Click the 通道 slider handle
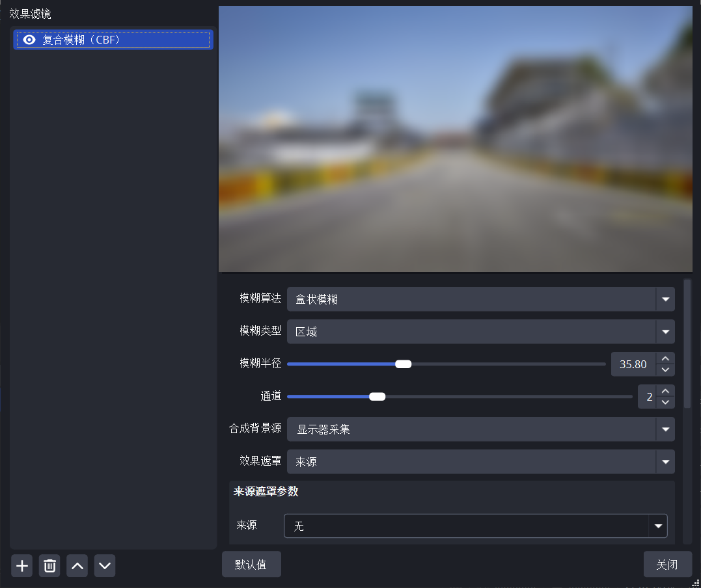The width and height of the screenshot is (701, 588). pyautogui.click(x=378, y=396)
